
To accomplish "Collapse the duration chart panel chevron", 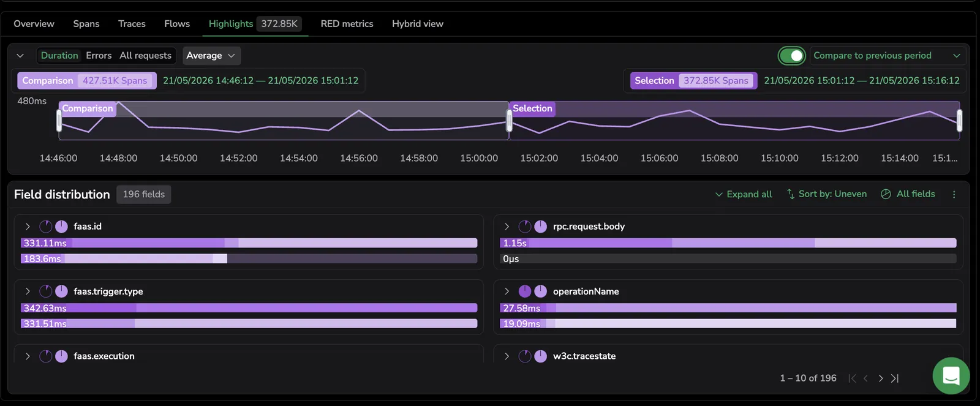I will pyautogui.click(x=20, y=56).
